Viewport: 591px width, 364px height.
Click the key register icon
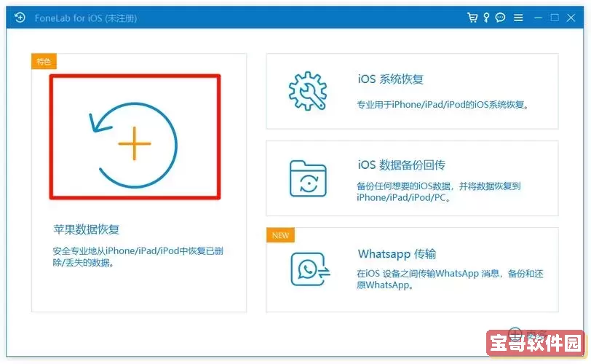[487, 17]
